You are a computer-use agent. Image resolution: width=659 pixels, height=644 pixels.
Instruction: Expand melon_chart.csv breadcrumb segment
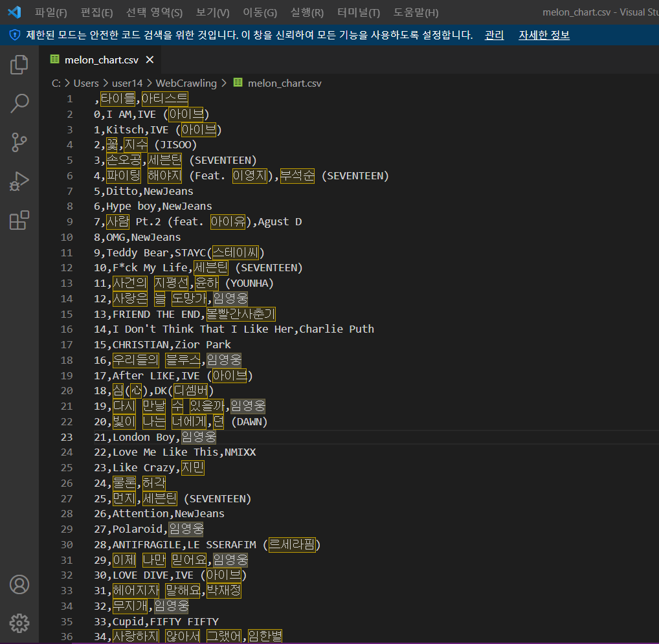(x=285, y=83)
